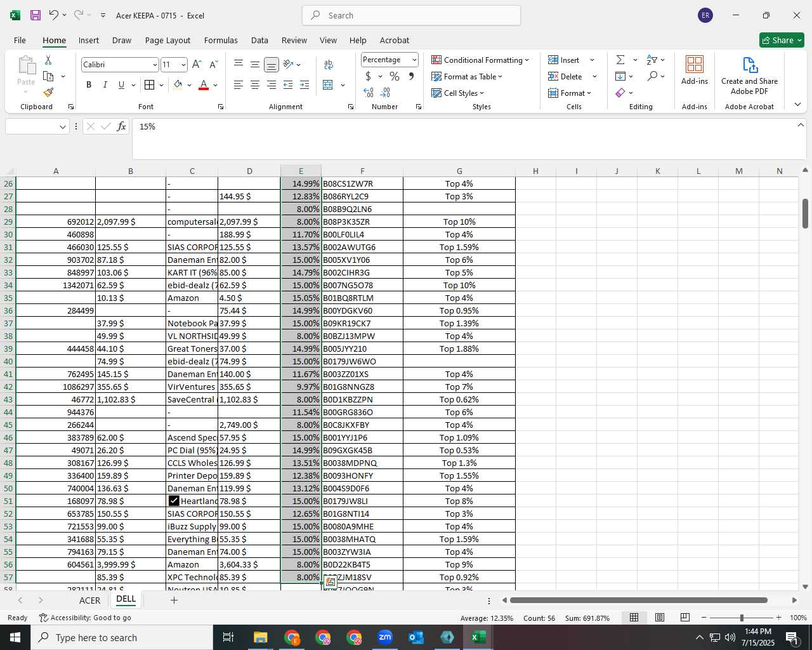
Task: Click the Undo arrow icon
Action: (54, 15)
